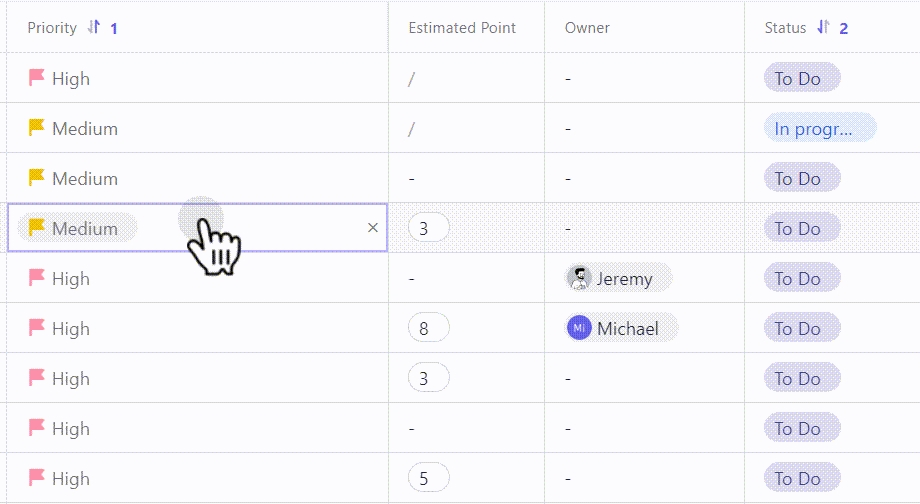Click the Status column header label

tap(785, 28)
